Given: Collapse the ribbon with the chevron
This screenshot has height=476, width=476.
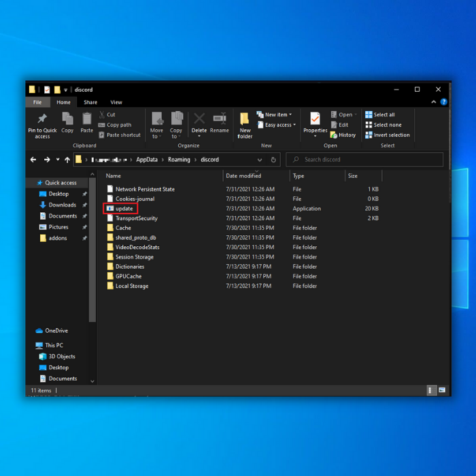Looking at the screenshot, I should pos(434,102).
